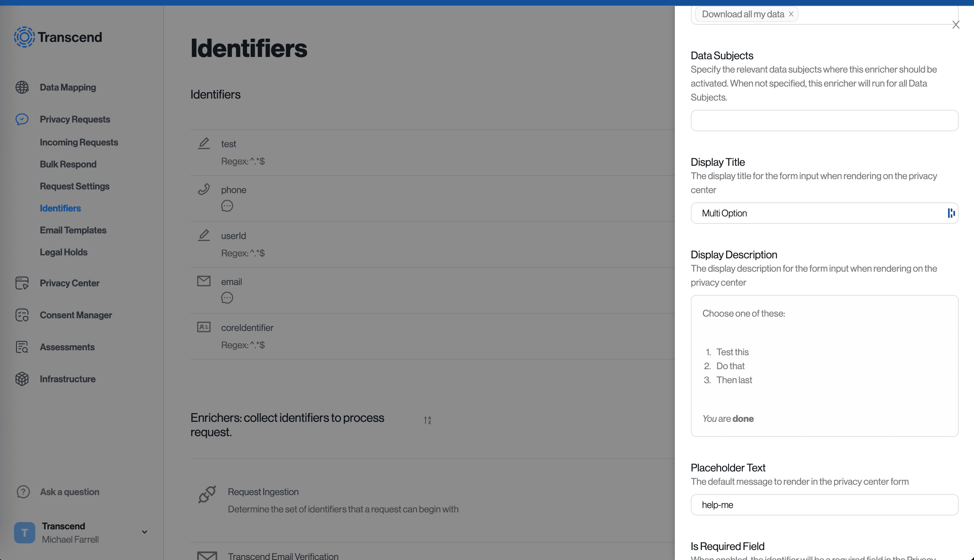974x560 pixels.
Task: Go to Incoming Requests
Action: (79, 142)
